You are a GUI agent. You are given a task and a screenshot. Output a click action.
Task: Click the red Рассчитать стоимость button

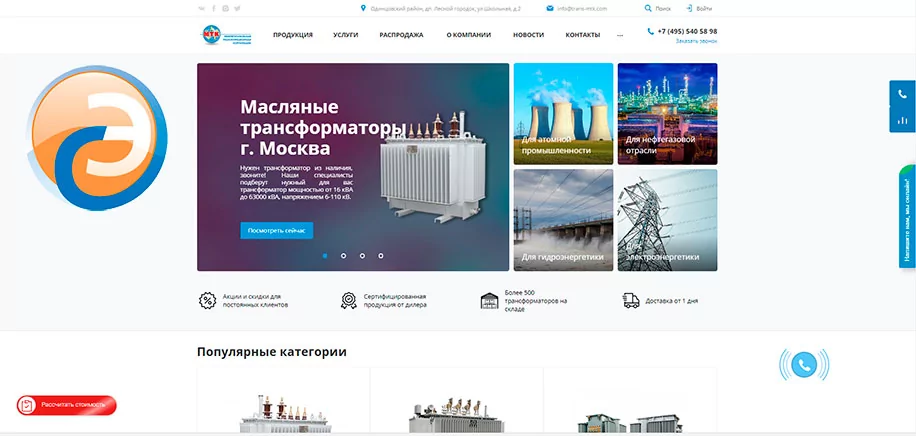(x=67, y=405)
